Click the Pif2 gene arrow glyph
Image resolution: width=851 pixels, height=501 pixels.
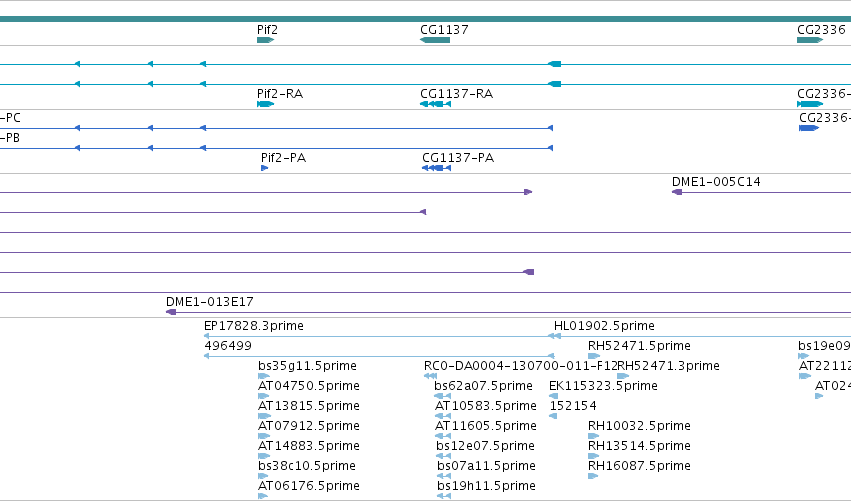[x=265, y=40]
